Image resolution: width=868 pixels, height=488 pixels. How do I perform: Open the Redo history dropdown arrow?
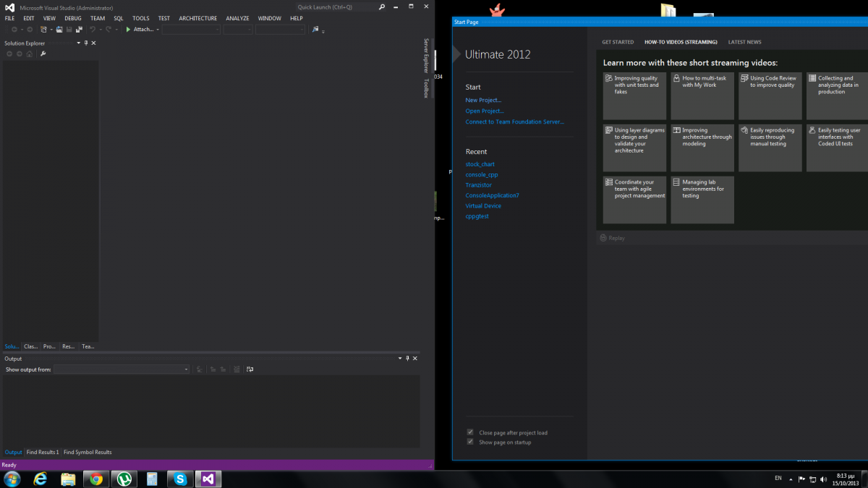(116, 30)
